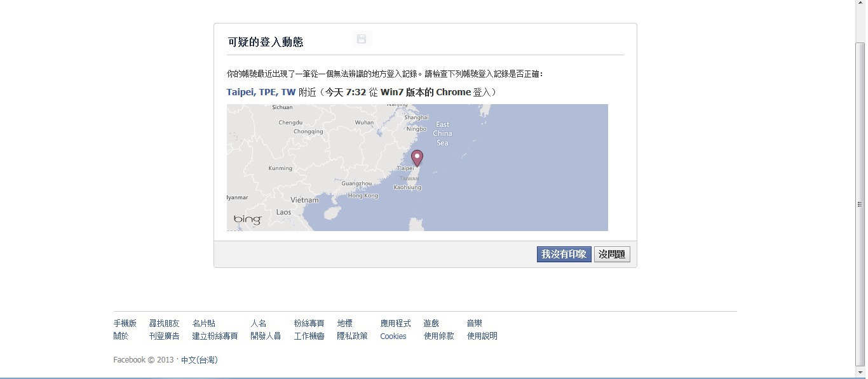Open the 應用程式 footer link
The image size is (868, 379).
click(x=396, y=323)
